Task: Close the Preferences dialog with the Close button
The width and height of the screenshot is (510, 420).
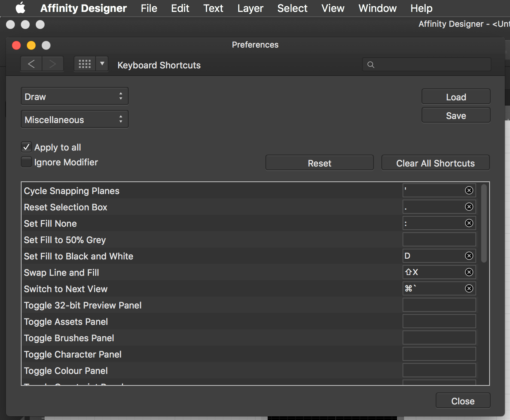Action: pos(463,401)
